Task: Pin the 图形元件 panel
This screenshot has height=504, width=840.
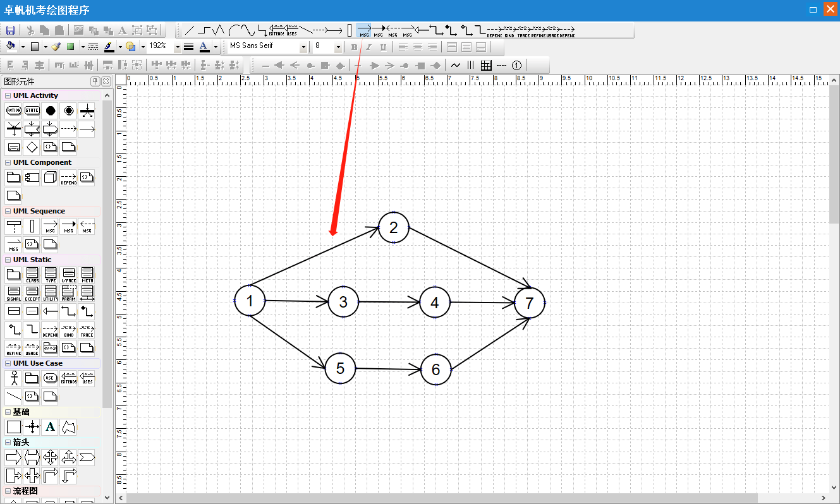Action: coord(95,81)
